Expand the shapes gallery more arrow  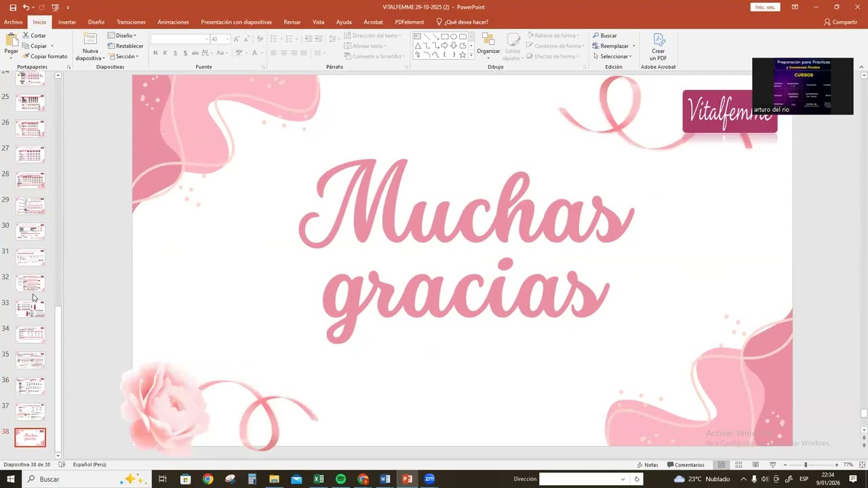(x=472, y=56)
